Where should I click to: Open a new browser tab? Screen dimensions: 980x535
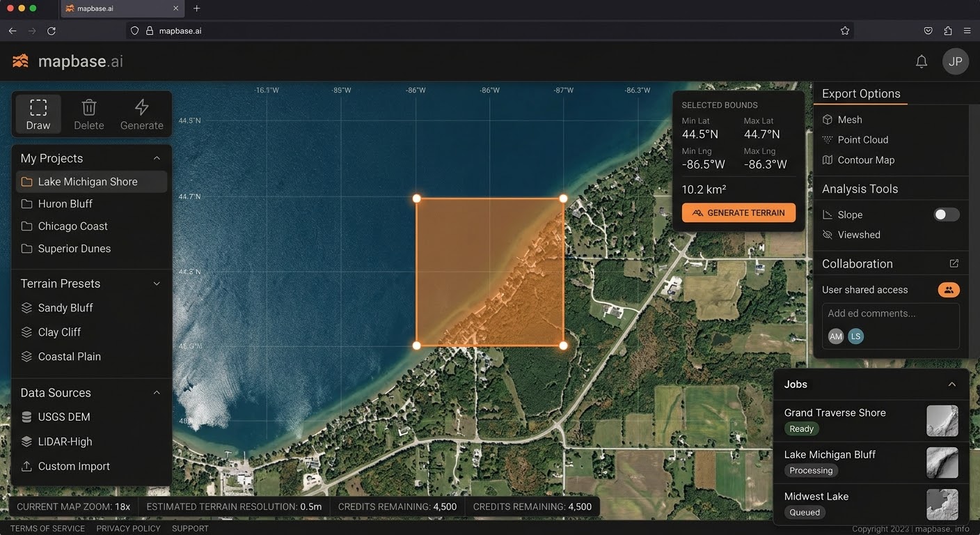tap(197, 8)
